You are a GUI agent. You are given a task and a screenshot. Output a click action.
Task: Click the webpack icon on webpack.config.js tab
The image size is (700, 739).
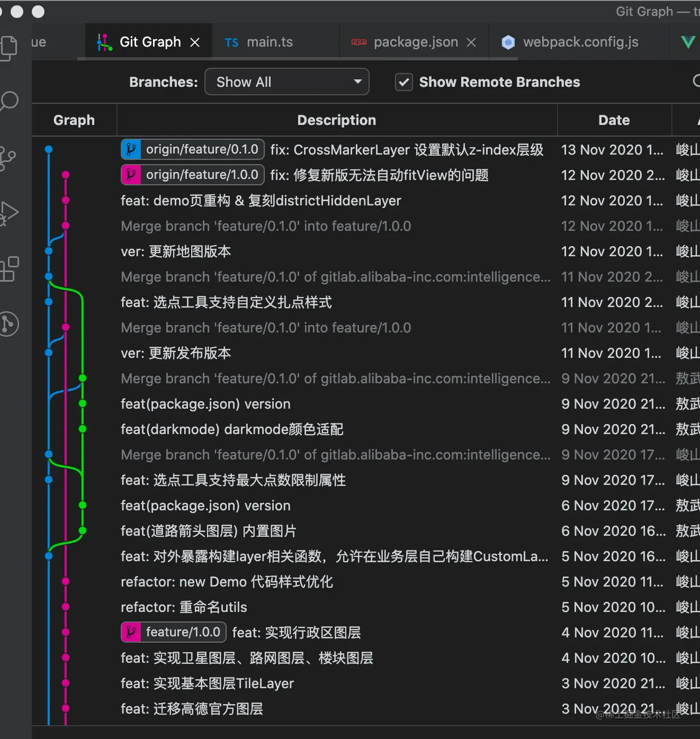[x=508, y=42]
